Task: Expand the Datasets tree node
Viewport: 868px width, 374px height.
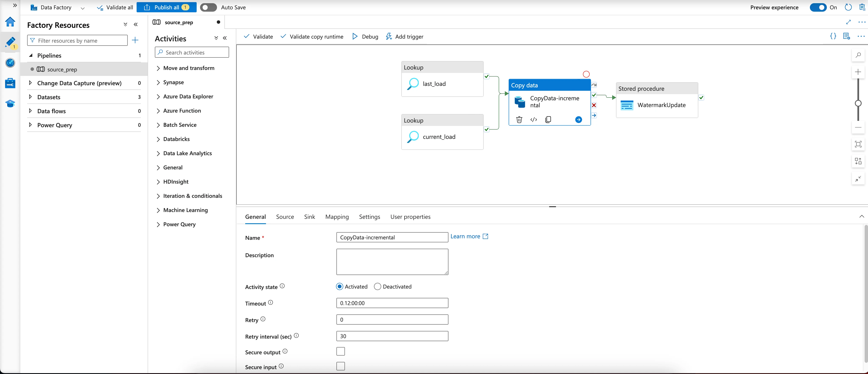Action: pyautogui.click(x=30, y=97)
